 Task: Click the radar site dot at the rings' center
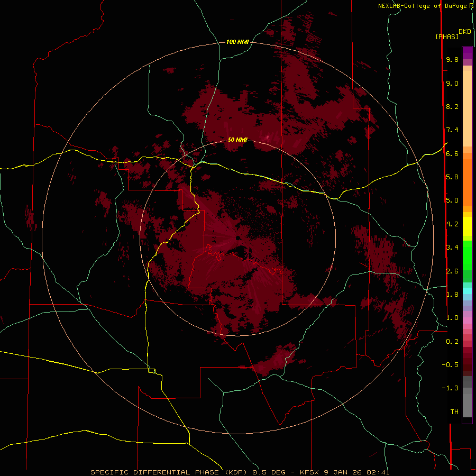(x=238, y=237)
